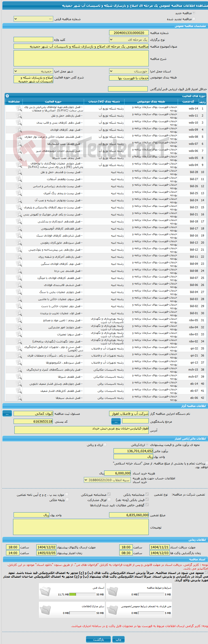Open view icon for elc-06 row
Image resolution: width=208 pixels, height=644 pixels.
(x=19, y=398)
